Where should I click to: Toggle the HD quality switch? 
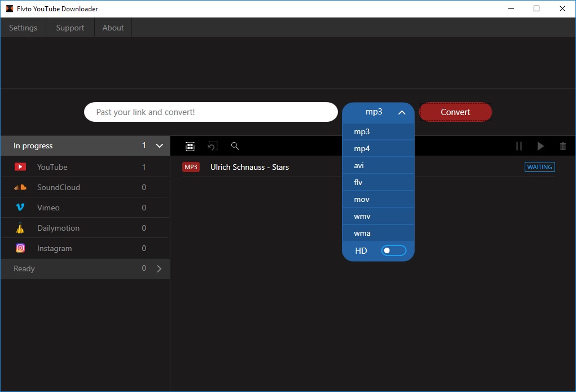393,250
